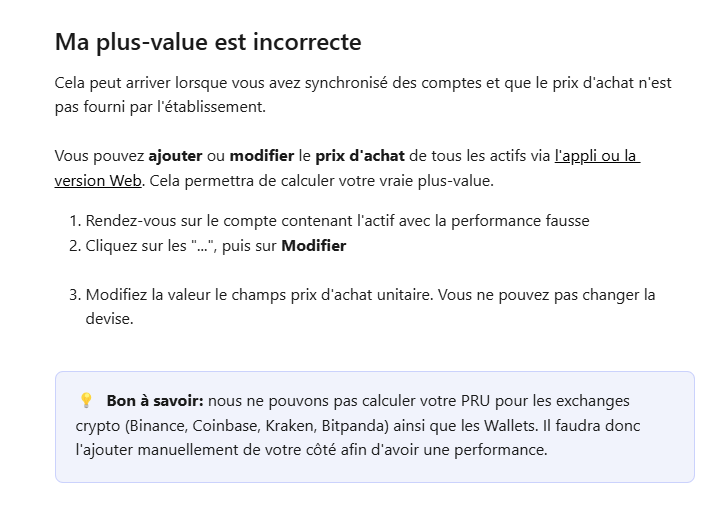This screenshot has width=712, height=512.
Task: Click the bold lowercase word "modifier" in paragraph
Action: coord(262,157)
